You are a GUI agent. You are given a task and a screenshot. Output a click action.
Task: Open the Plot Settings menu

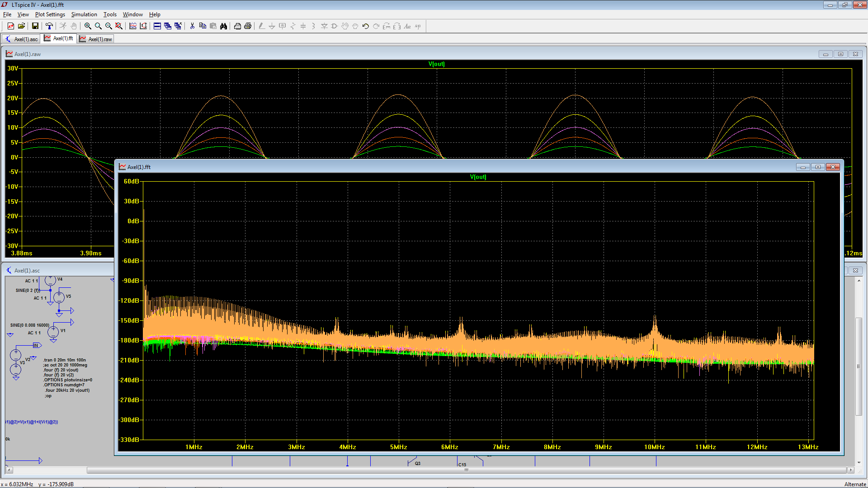click(x=50, y=14)
